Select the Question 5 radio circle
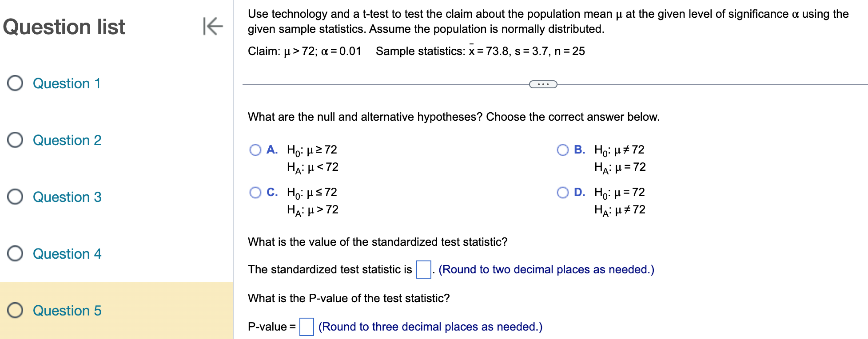This screenshot has width=868, height=339. pos(15,310)
